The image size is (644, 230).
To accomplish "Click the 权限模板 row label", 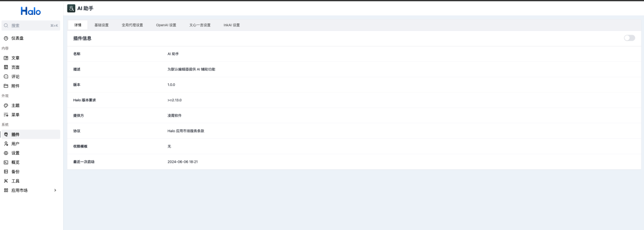I will [x=80, y=146].
